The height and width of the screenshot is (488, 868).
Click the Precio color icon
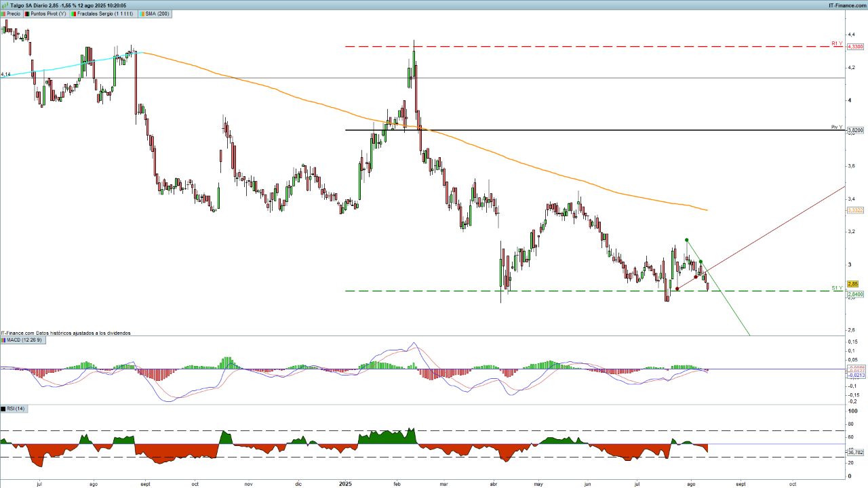pyautogui.click(x=3, y=14)
